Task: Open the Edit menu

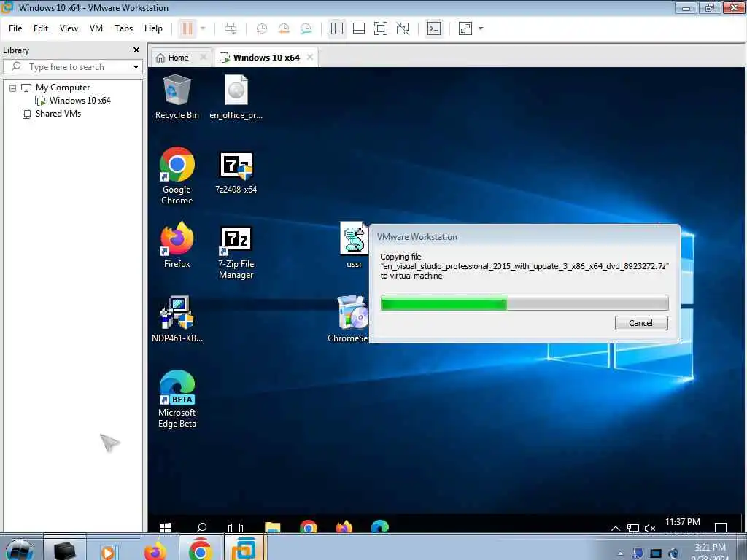Action: coord(41,28)
